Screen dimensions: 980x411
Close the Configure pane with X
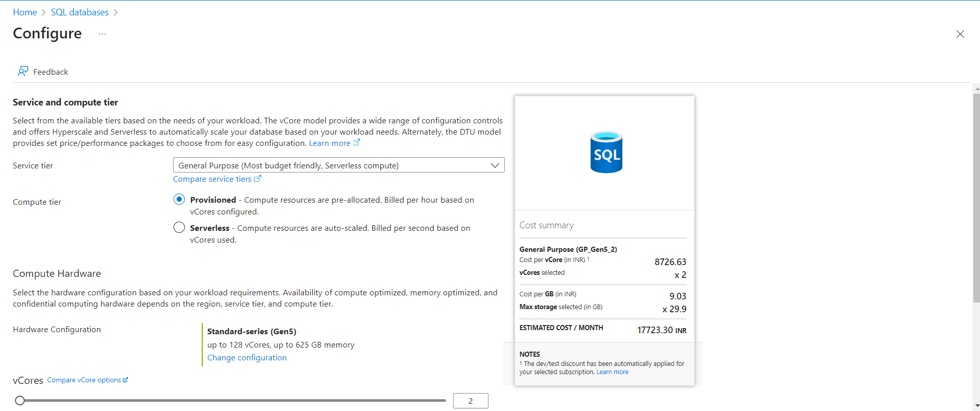960,34
